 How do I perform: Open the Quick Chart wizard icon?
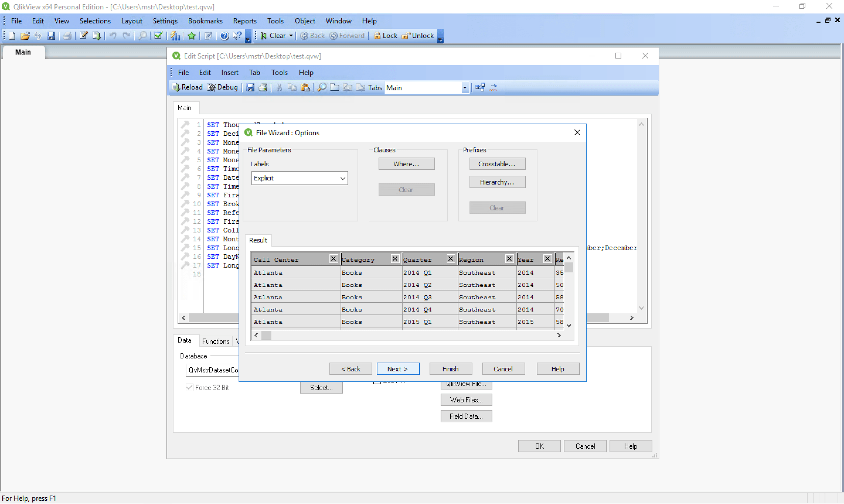click(175, 36)
